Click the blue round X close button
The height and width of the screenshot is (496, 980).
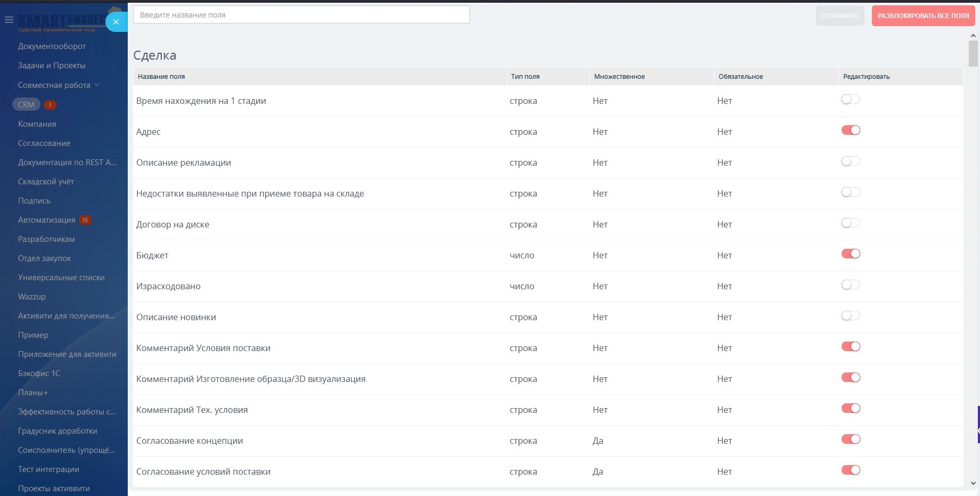point(116,22)
